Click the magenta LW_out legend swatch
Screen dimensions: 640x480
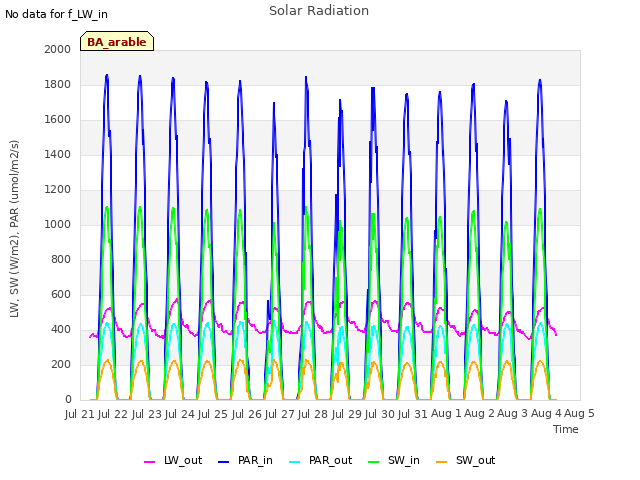pos(149,462)
